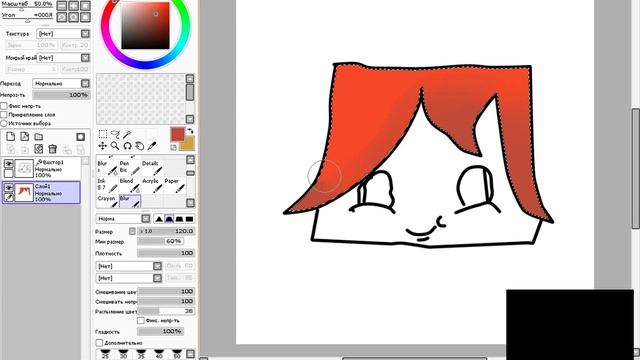Viewport: 640px width, 360px height.
Task: Open the Мокрый край dropdown
Action: pyautogui.click(x=63, y=58)
